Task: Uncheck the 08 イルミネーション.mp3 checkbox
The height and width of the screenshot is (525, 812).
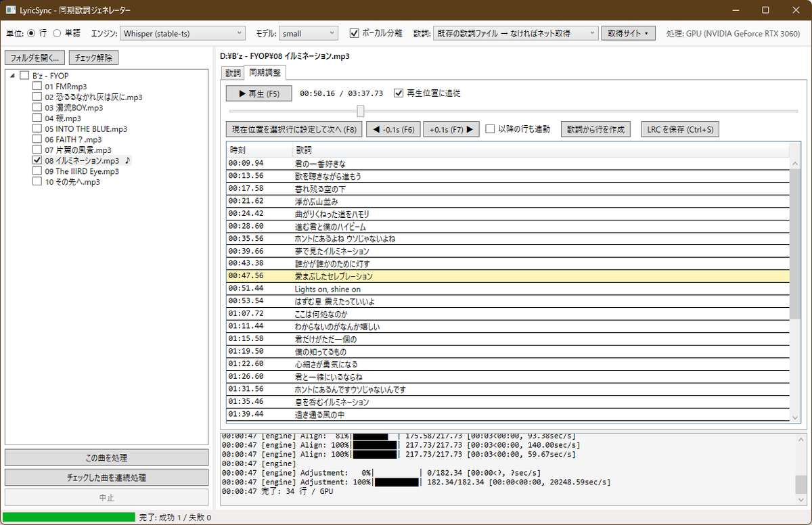Action: point(38,161)
